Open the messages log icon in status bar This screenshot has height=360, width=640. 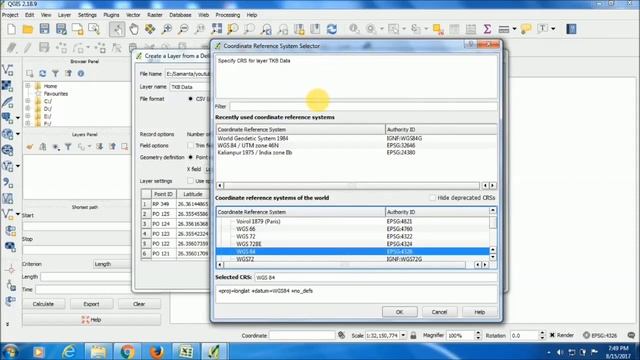631,335
